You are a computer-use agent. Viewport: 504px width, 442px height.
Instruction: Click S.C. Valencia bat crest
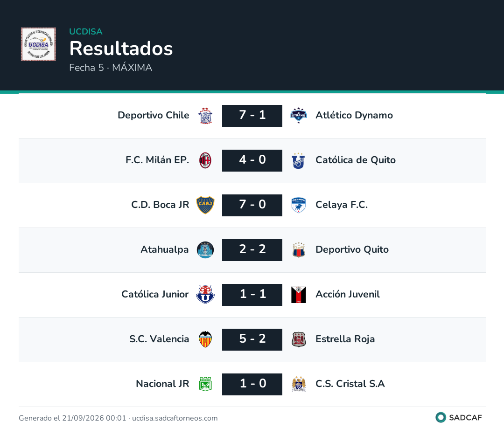click(x=205, y=339)
